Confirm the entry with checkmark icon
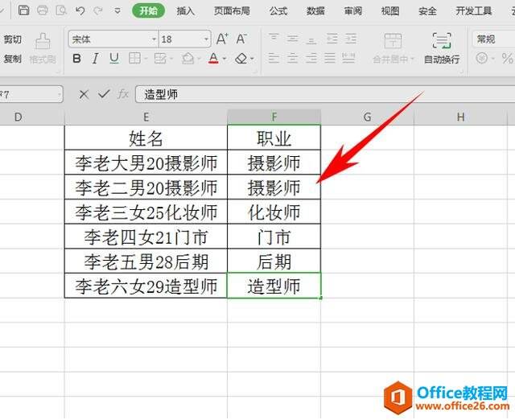Viewport: 515px width, 420px height. coord(104,95)
